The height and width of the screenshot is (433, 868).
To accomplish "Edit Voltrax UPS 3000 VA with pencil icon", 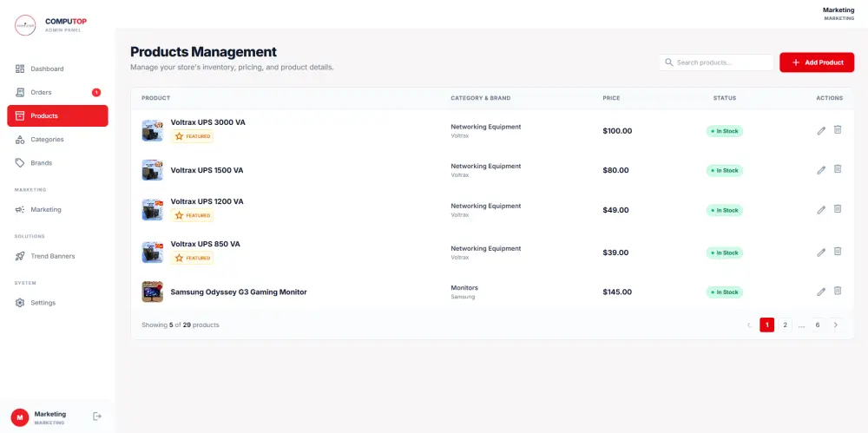I will click(x=821, y=131).
